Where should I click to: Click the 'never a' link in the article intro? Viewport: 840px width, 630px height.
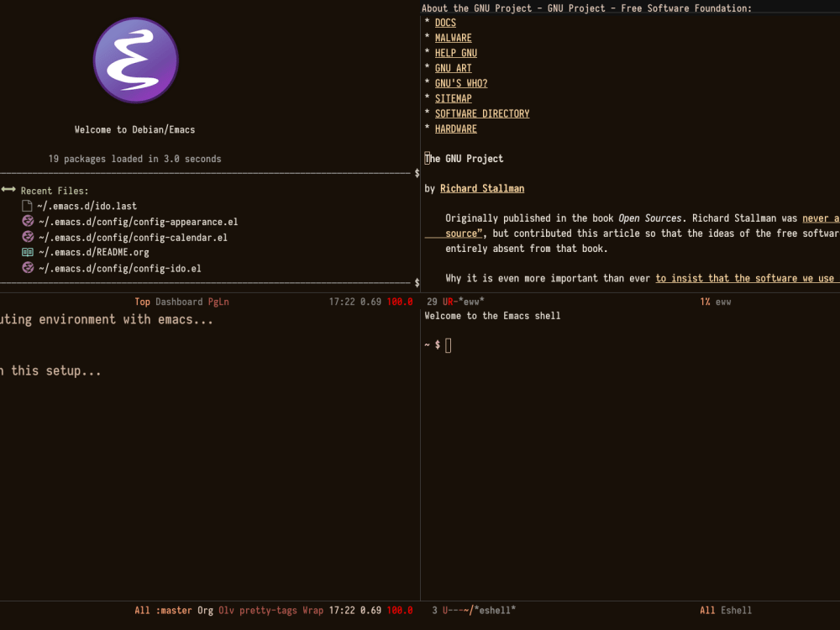(821, 218)
